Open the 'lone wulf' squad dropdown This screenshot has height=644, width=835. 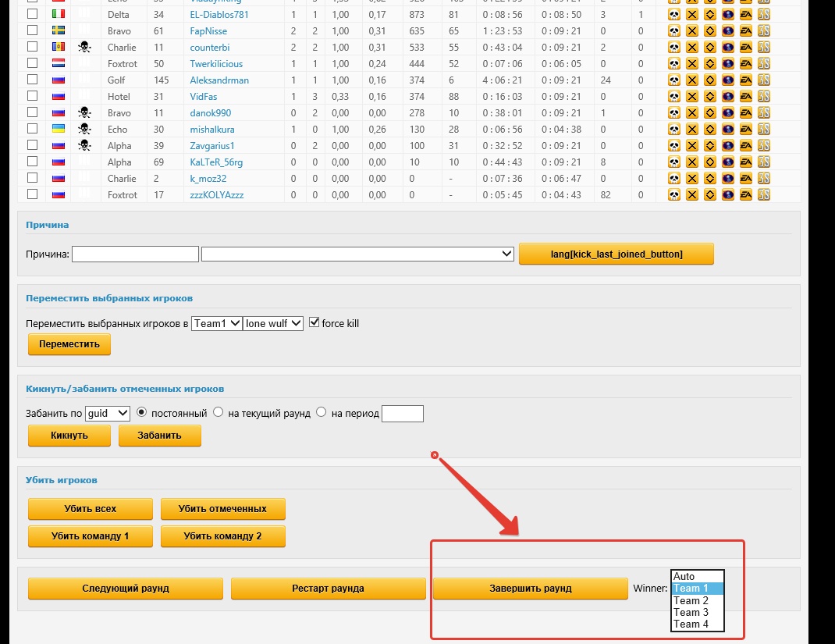click(272, 323)
